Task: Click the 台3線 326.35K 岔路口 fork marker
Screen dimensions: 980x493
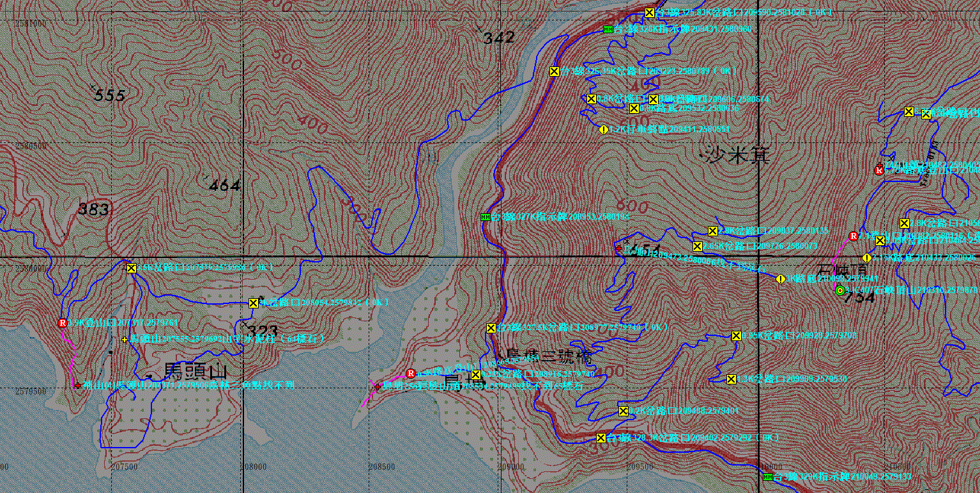Action: tap(554, 71)
